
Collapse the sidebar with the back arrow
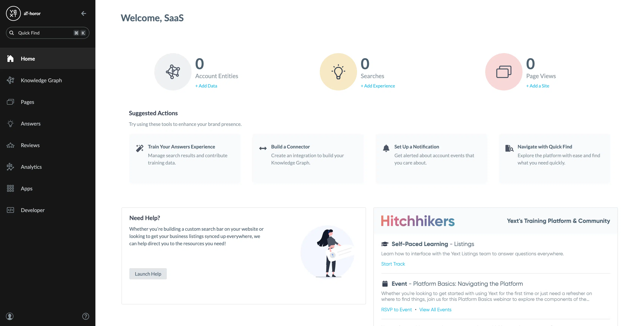pos(84,13)
